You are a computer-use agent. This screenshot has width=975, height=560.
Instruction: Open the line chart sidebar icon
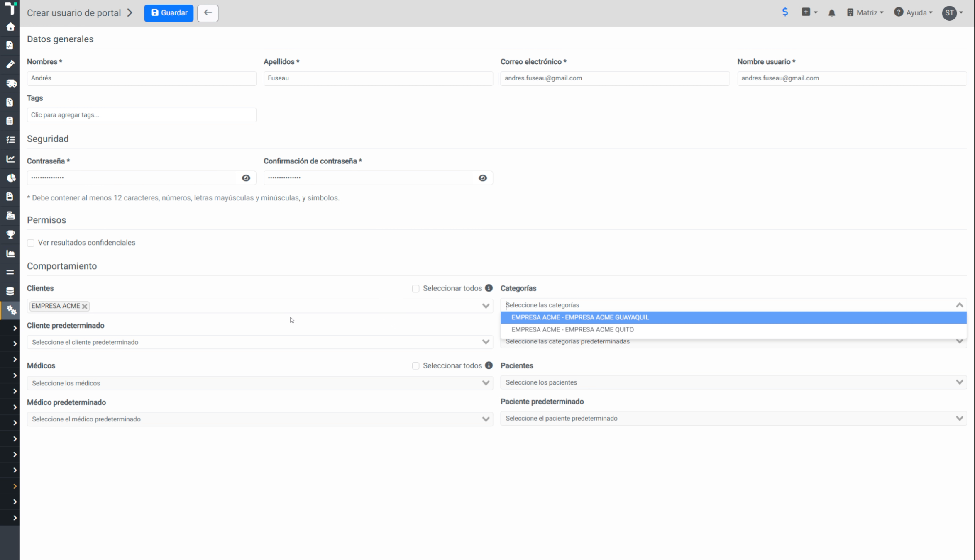tap(10, 159)
